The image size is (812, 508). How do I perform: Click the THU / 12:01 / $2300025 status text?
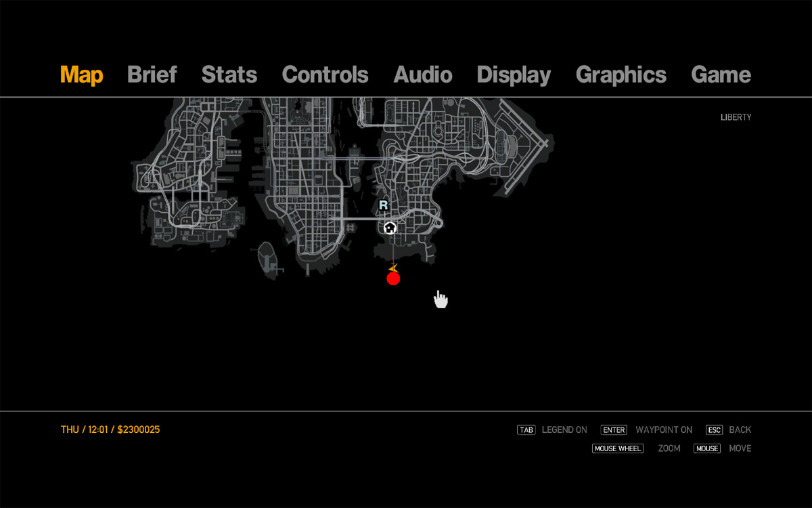point(110,429)
